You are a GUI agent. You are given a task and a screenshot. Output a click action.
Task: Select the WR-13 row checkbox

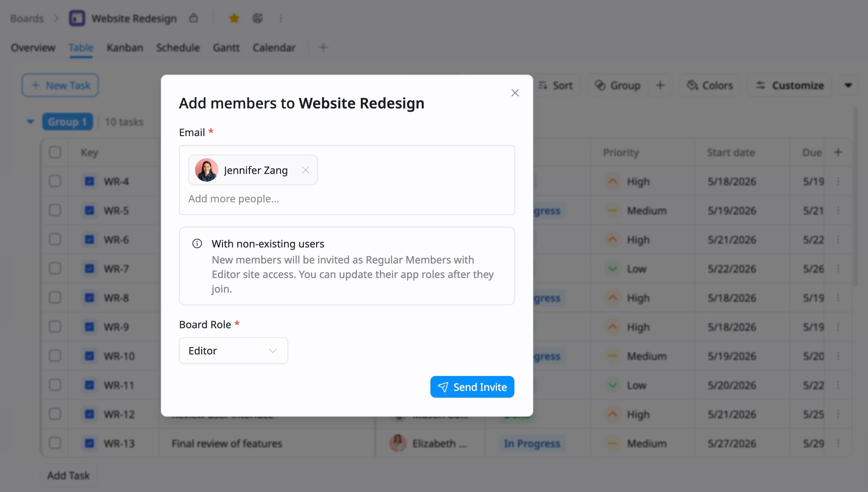(x=55, y=444)
